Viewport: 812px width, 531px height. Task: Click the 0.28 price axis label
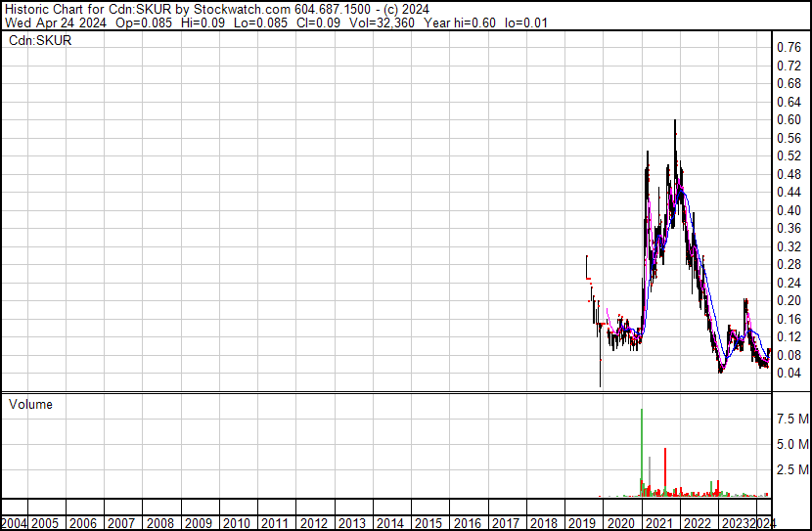789,264
